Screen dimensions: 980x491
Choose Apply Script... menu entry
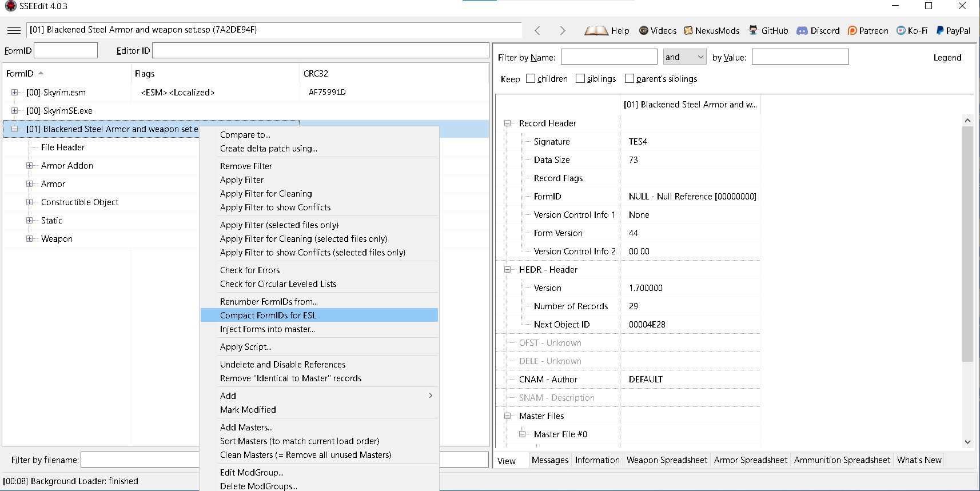(x=319, y=346)
